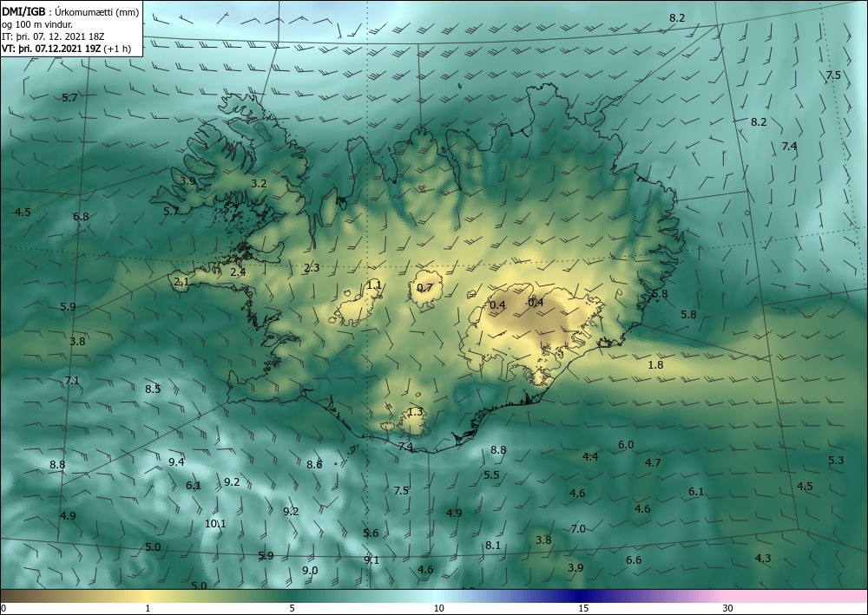The height and width of the screenshot is (615, 868).
Task: Click the map value 2.4
Action: coord(238,272)
